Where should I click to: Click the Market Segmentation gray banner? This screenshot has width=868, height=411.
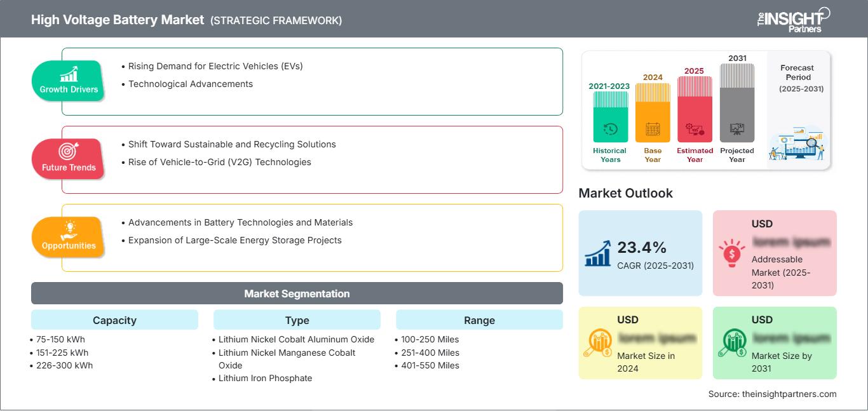(x=297, y=293)
